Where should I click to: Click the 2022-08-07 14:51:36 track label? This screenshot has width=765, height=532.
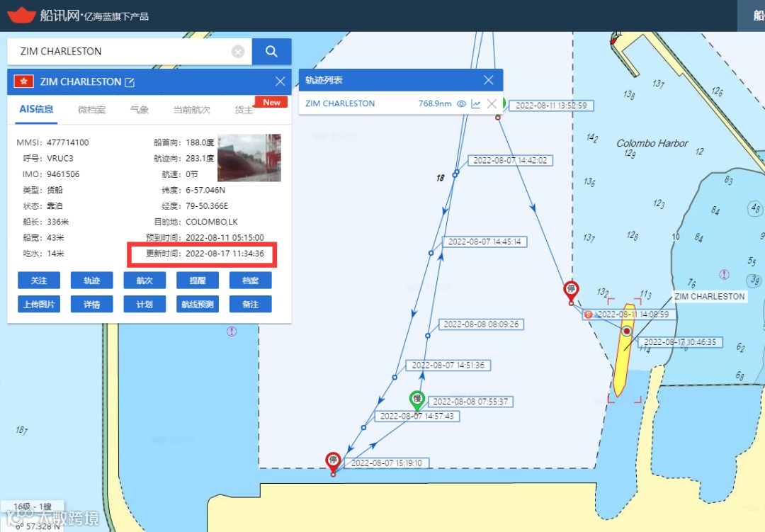(x=448, y=365)
